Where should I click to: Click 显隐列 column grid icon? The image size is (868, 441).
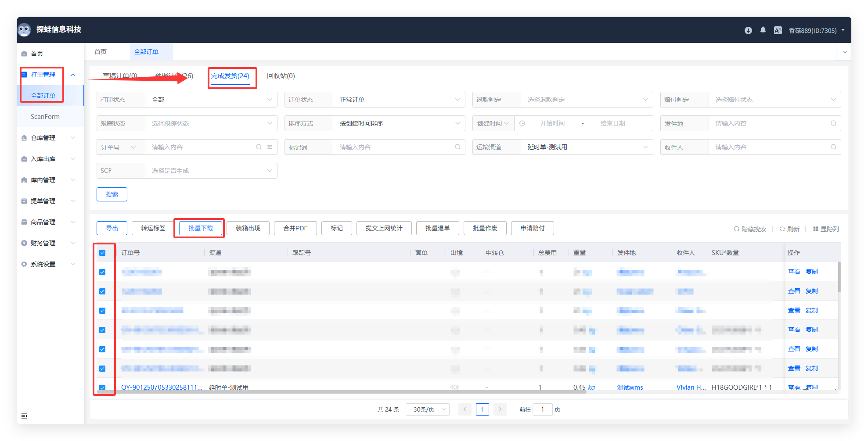(x=815, y=229)
